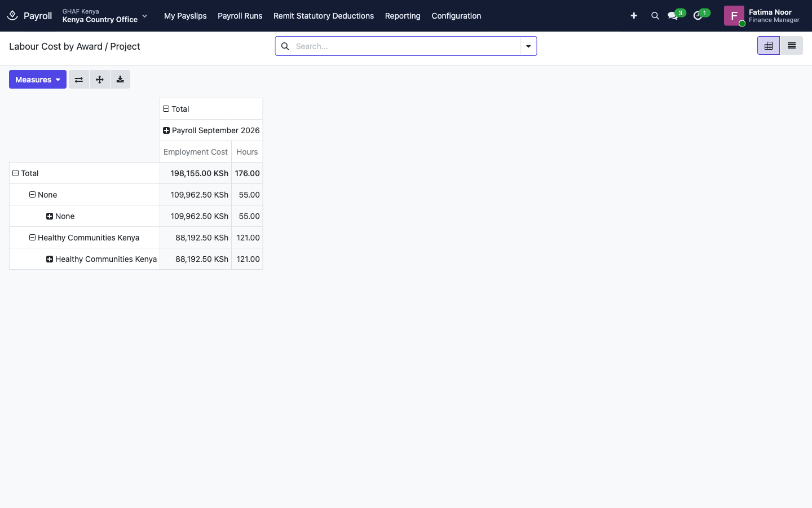Open the activities clock icon
This screenshot has width=812, height=508.
pyautogui.click(x=698, y=16)
